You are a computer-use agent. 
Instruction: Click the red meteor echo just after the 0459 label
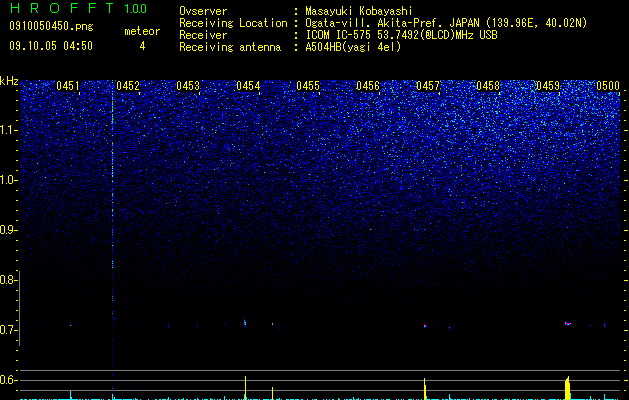click(568, 323)
